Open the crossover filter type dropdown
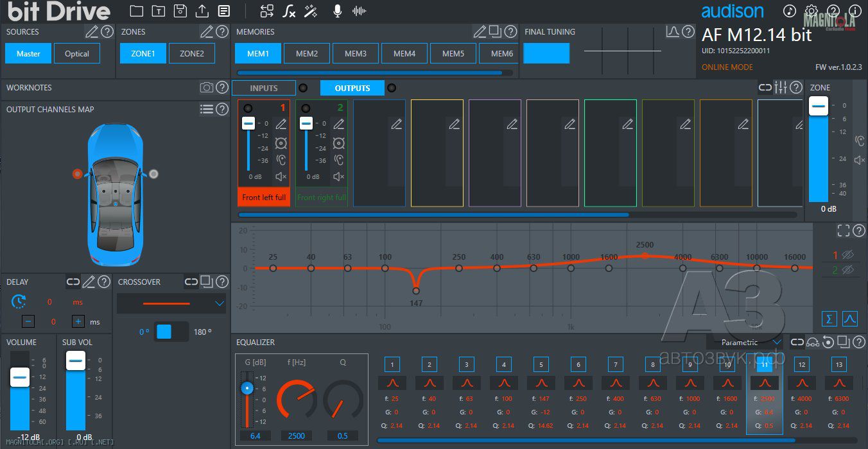The image size is (868, 449). (x=171, y=303)
